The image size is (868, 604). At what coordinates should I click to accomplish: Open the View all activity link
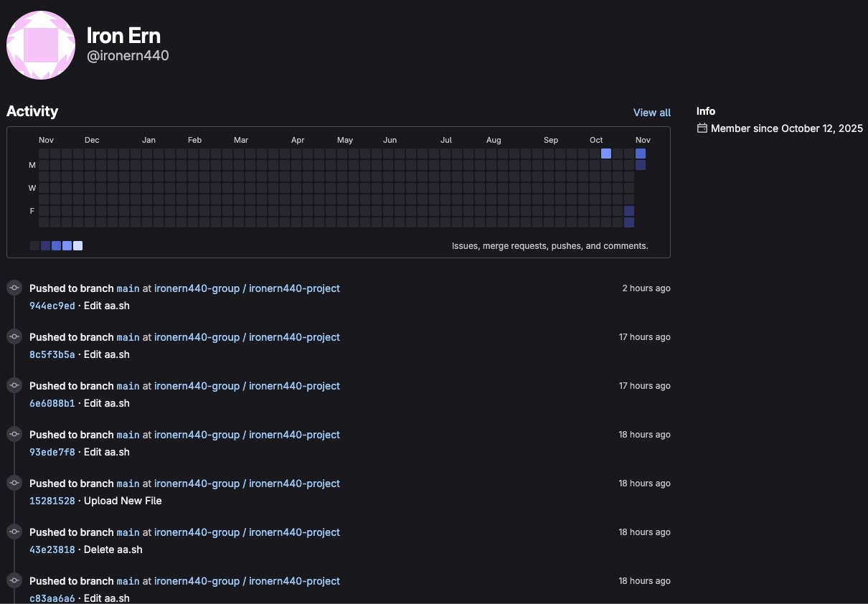[x=651, y=112]
